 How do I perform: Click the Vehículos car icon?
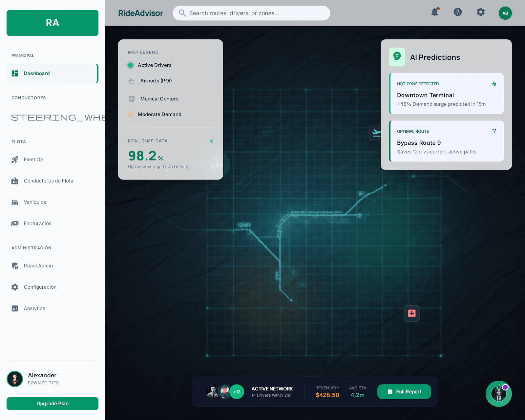coord(14,202)
